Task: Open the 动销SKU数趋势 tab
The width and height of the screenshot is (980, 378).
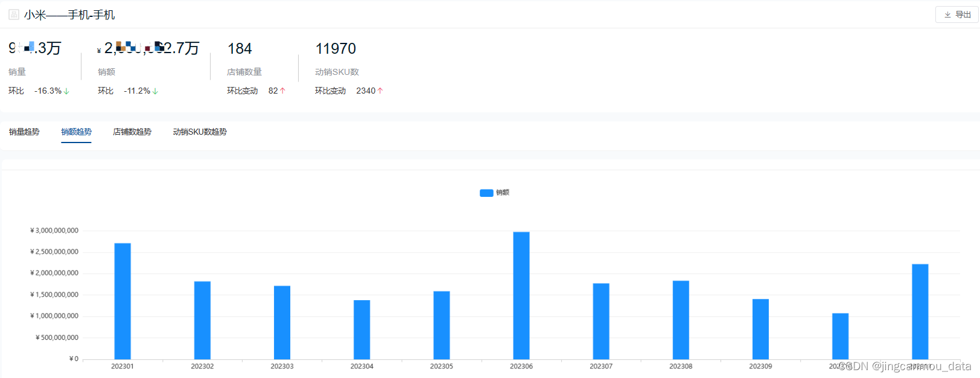Action: pos(200,132)
